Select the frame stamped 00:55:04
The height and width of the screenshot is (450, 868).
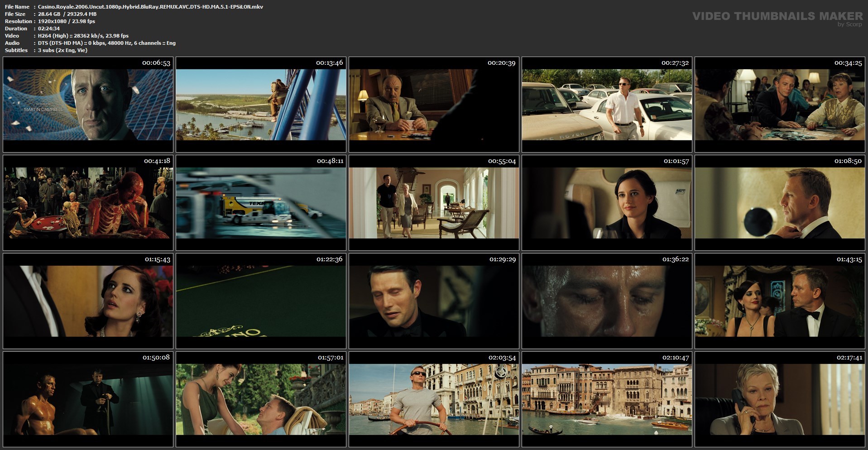[x=434, y=203]
